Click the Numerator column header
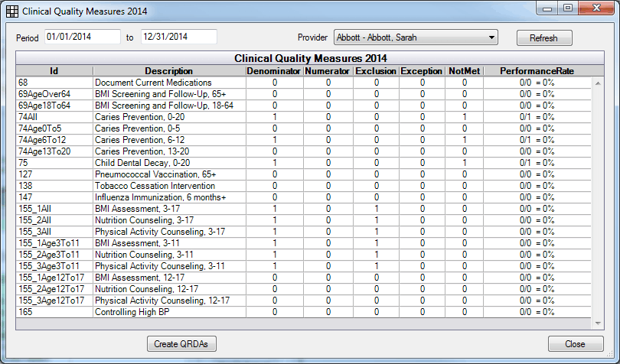The width and height of the screenshot is (620, 364). 328,71
